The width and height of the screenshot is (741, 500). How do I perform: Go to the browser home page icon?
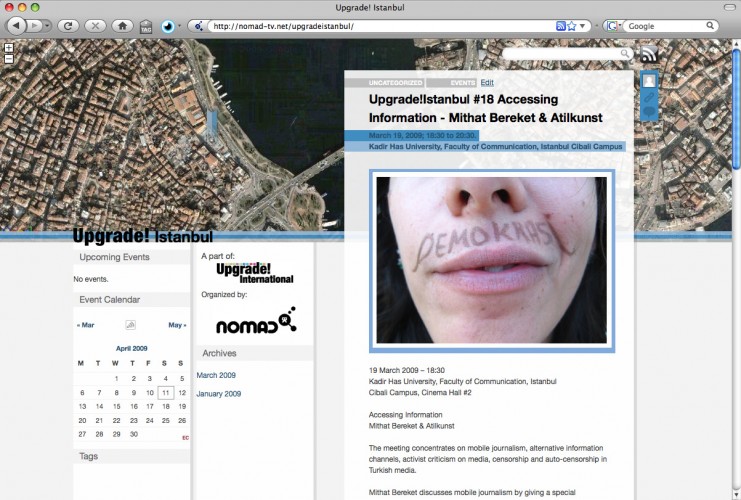point(122,26)
